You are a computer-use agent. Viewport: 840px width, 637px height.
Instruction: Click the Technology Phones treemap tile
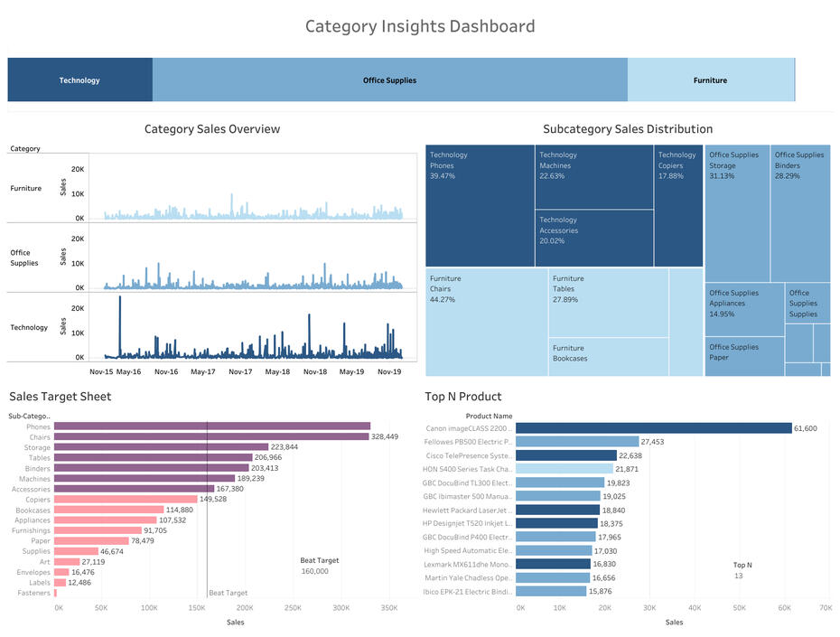[480, 205]
